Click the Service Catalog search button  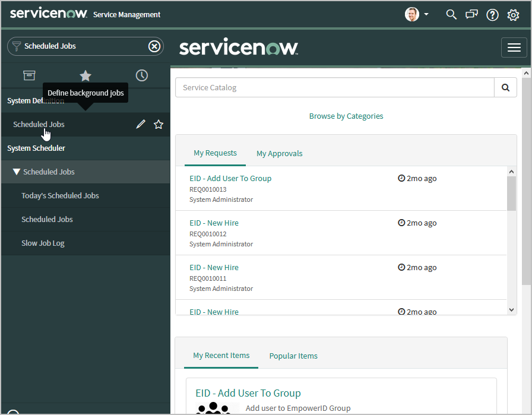coord(505,87)
